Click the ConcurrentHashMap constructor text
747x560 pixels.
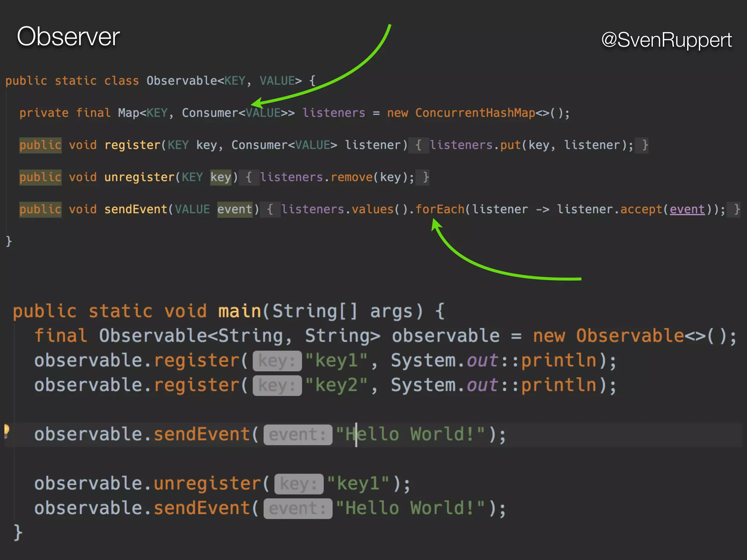point(475,113)
